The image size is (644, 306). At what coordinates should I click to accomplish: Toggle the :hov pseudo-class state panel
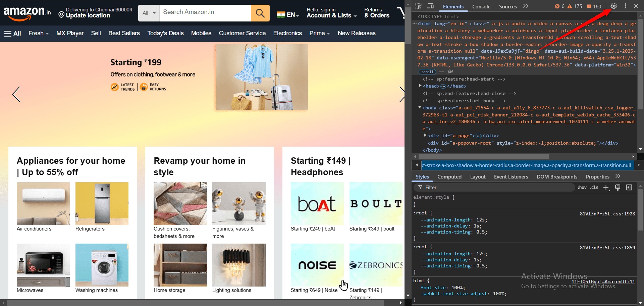[582, 188]
